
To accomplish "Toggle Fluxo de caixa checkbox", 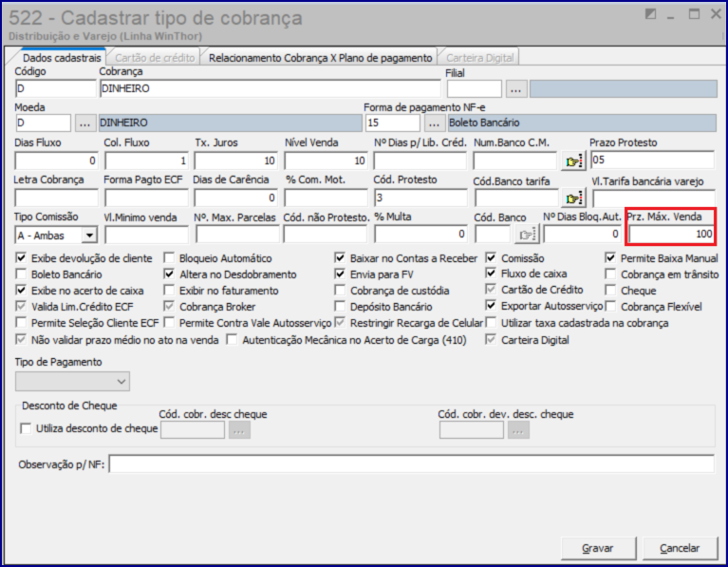I will pos(491,274).
